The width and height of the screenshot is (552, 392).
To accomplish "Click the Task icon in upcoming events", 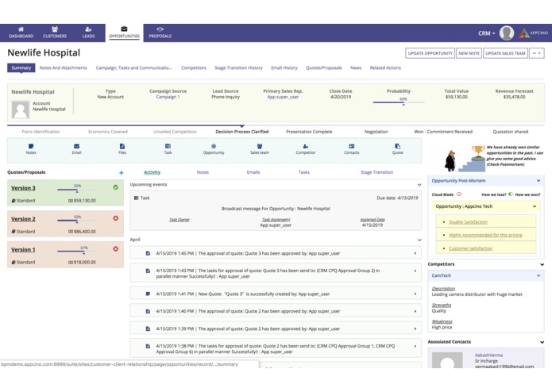I will pyautogui.click(x=137, y=198).
